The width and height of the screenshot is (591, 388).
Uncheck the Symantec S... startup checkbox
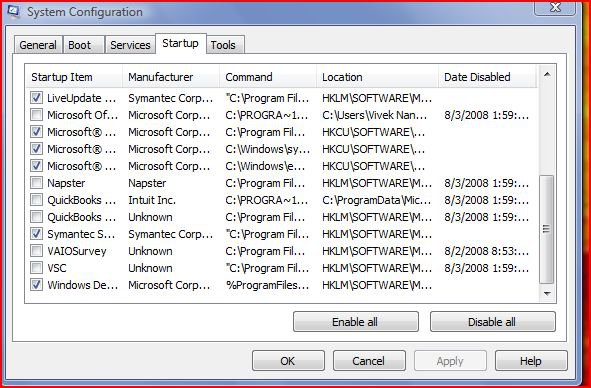click(36, 234)
